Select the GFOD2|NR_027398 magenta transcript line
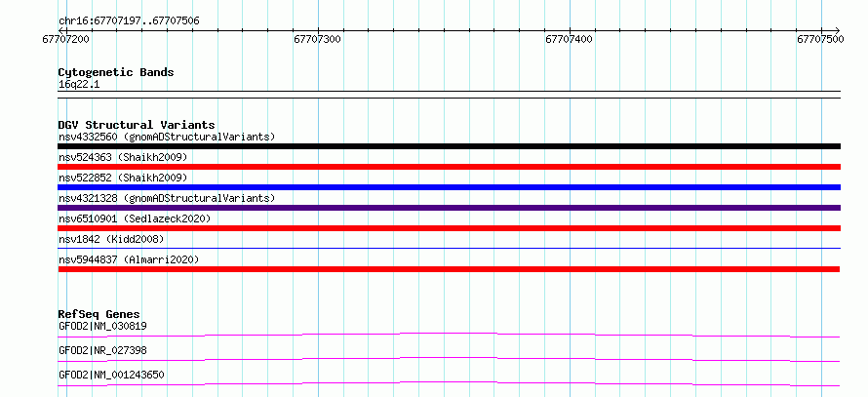 point(449,359)
